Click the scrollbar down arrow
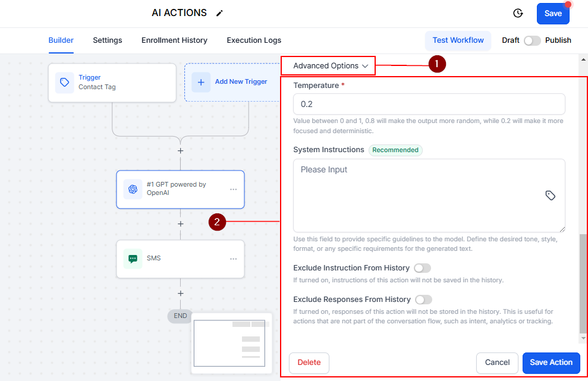 [583, 338]
